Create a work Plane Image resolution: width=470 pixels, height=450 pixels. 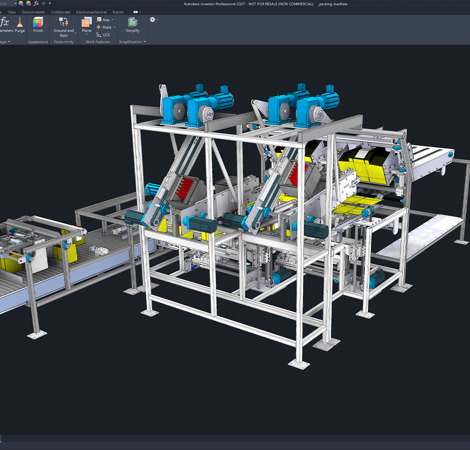tap(86, 25)
